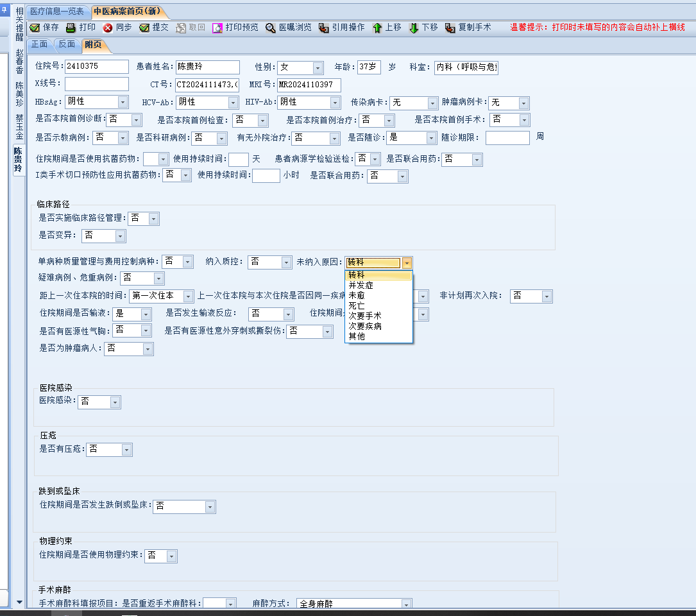Click the 下移 down arrow icon

tap(414, 28)
